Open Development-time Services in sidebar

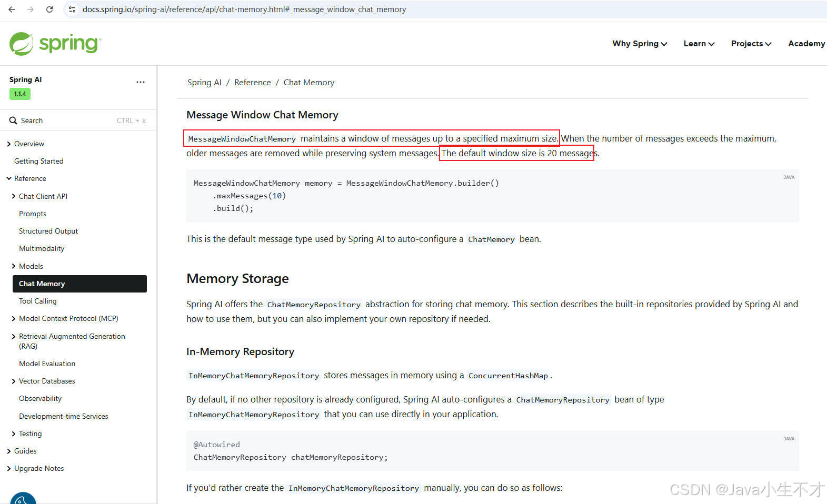(63, 416)
